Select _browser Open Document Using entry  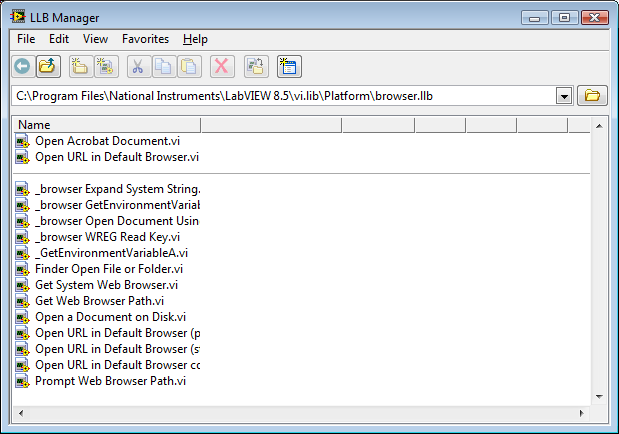tap(117, 221)
